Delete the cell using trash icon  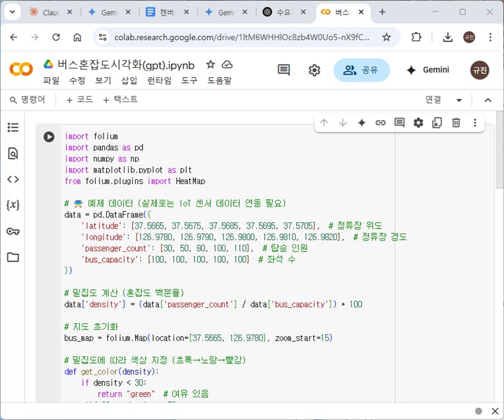click(x=456, y=123)
